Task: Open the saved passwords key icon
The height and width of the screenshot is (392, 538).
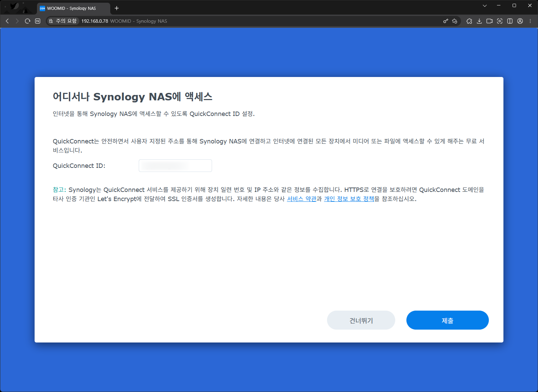Action: pyautogui.click(x=446, y=21)
